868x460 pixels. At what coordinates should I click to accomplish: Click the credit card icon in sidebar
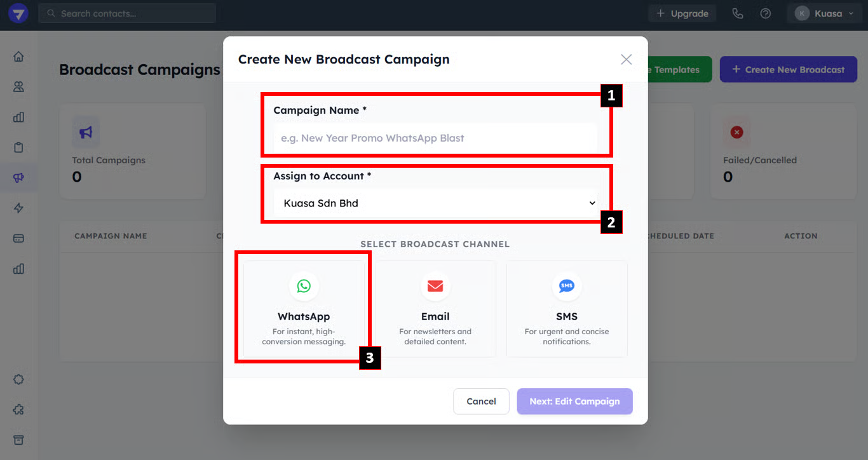[18, 238]
